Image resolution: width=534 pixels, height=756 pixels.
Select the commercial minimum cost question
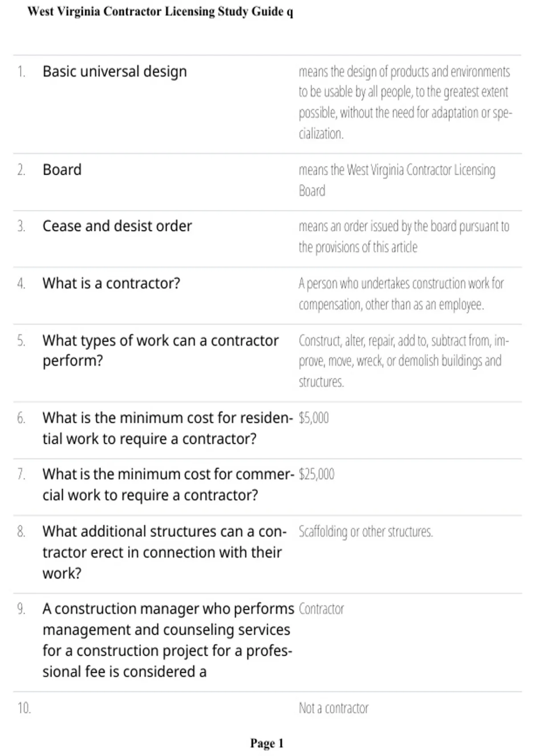(168, 485)
